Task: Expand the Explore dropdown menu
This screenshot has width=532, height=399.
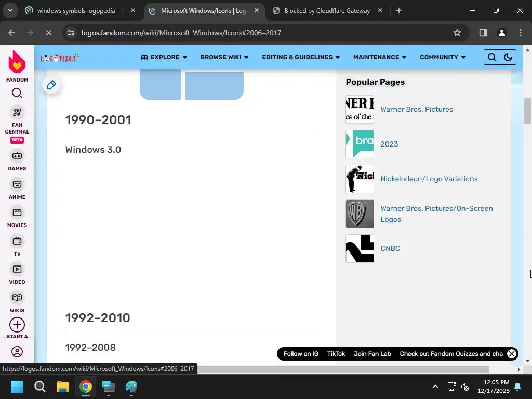Action: tap(164, 57)
